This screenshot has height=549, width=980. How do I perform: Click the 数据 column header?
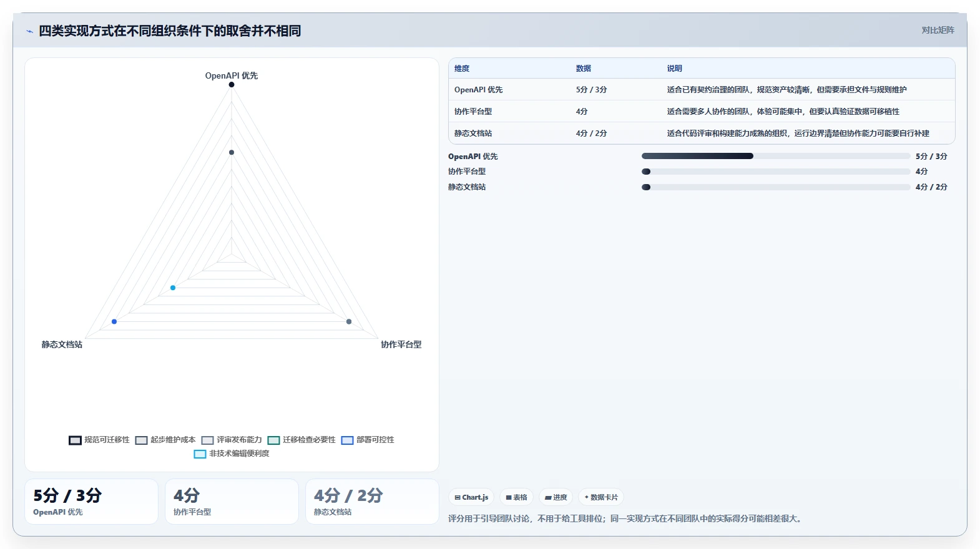point(584,69)
